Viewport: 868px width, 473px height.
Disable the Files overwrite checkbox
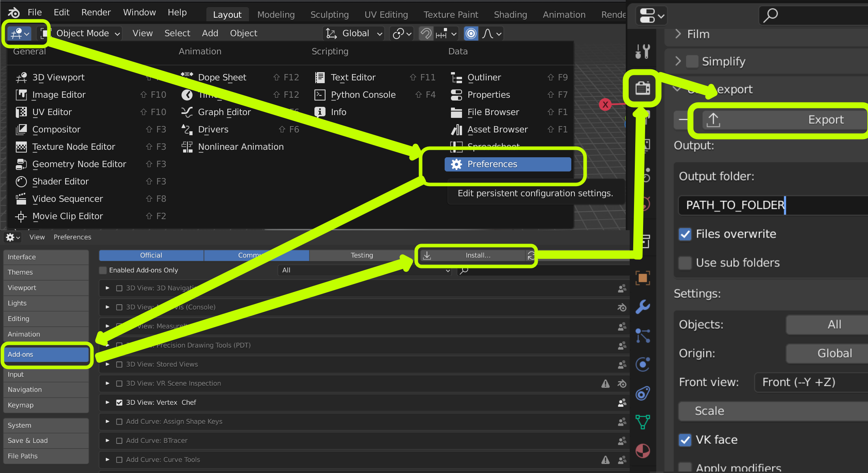[685, 234]
